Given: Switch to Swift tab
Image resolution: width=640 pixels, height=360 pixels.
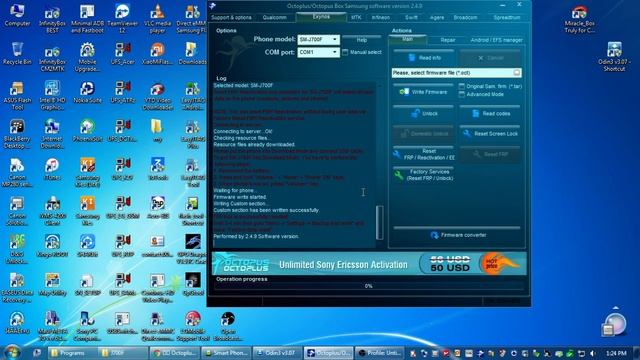Looking at the screenshot, I should (x=411, y=18).
